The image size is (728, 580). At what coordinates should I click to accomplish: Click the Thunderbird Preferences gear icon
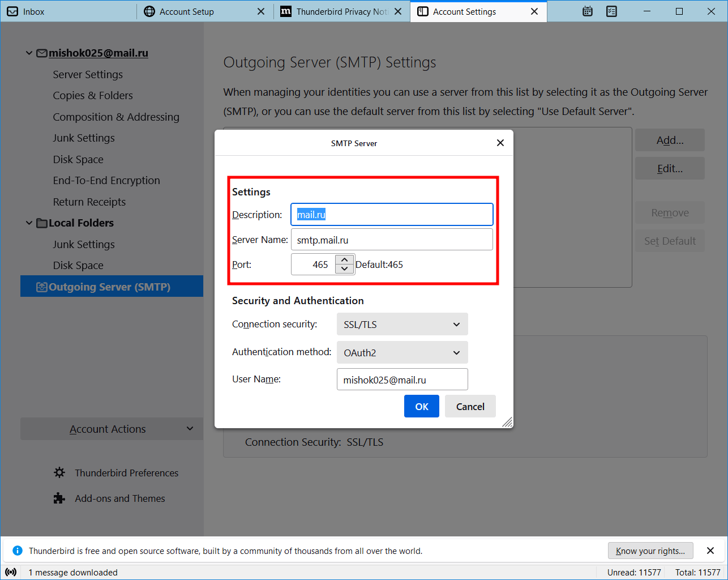pos(59,472)
